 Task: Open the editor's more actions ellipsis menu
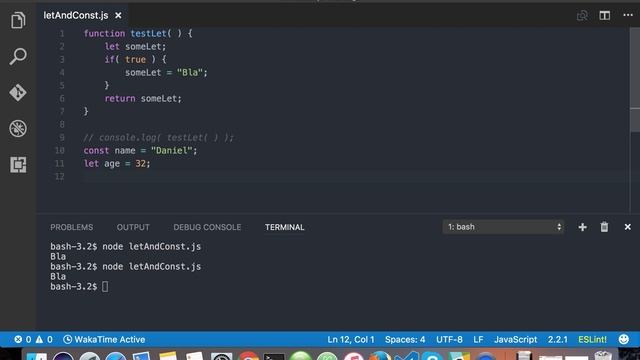[628, 15]
